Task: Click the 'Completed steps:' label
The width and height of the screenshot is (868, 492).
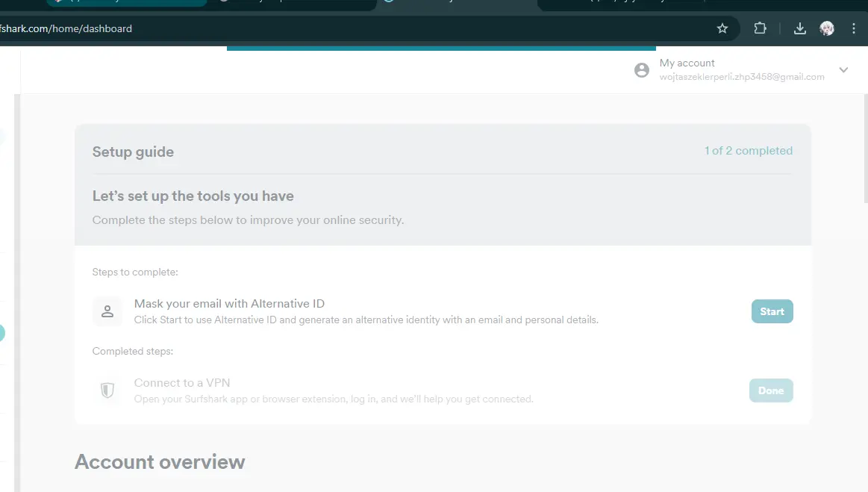Action: tap(133, 352)
